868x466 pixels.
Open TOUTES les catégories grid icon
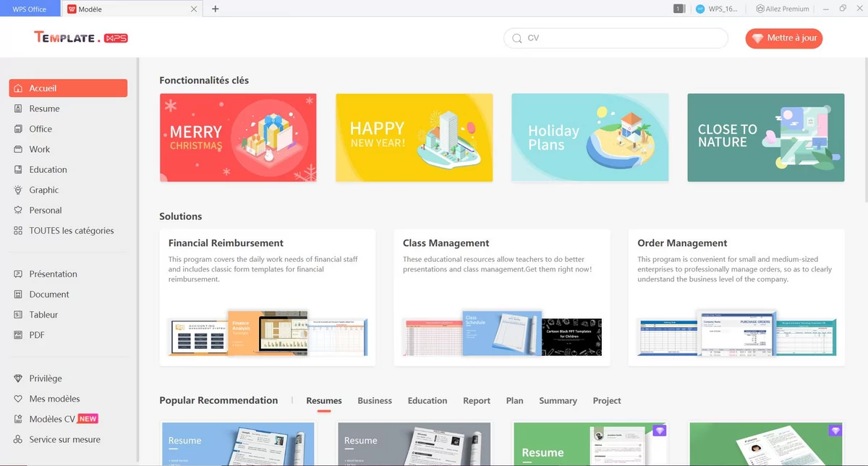(x=18, y=231)
